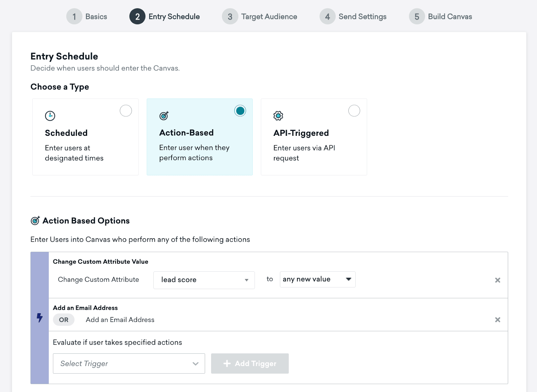Click the Scheduled clock icon
Screen dimensions: 537x392
(50, 116)
